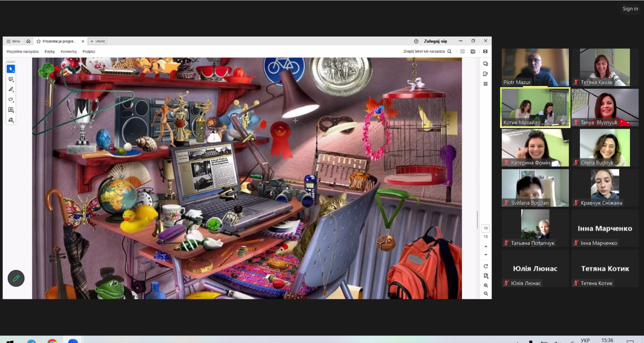Zoom in on the document
This screenshot has width=644, height=343.
click(486, 286)
